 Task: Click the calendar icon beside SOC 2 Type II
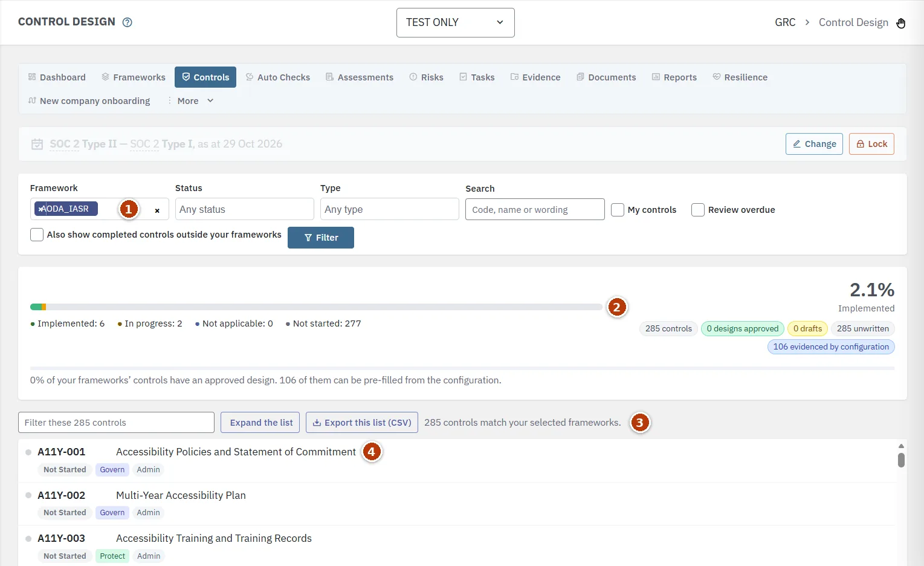coord(37,144)
